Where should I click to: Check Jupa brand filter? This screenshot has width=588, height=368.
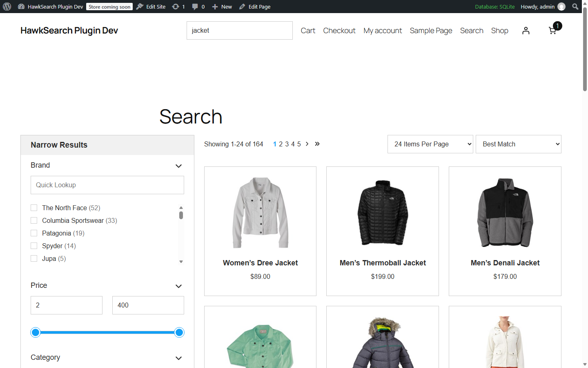pos(34,258)
